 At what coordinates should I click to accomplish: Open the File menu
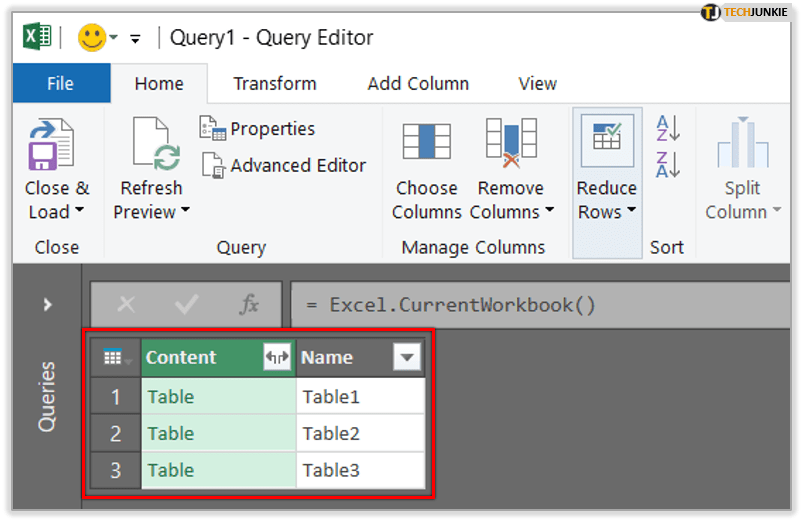60,84
